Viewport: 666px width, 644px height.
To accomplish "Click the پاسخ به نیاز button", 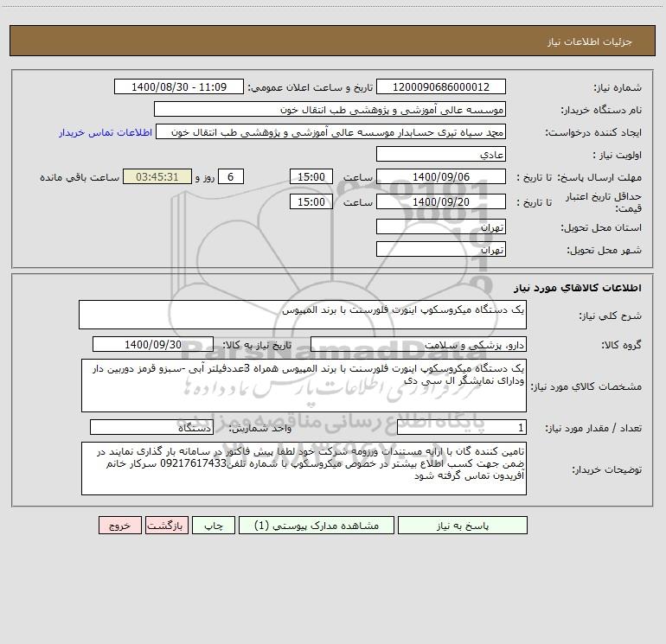I will [x=463, y=526].
